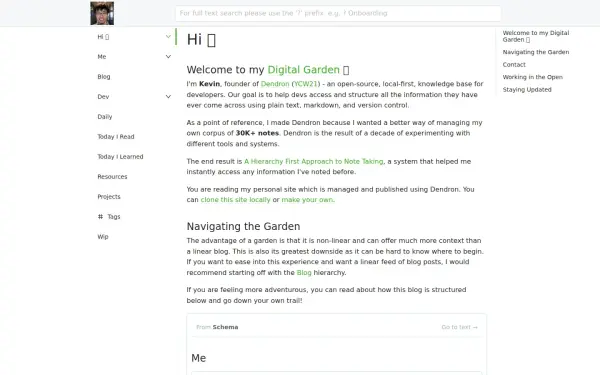Click the profile photo logo
The image size is (600, 375).
pos(102,13)
